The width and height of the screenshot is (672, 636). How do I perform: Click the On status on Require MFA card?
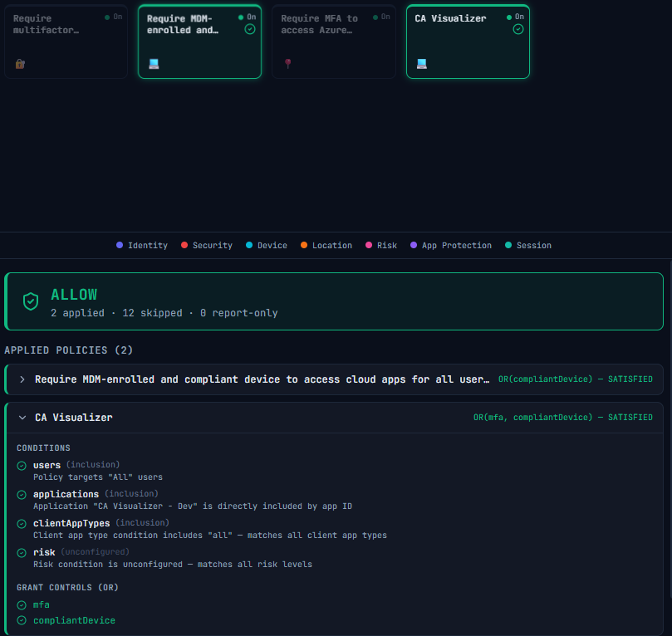click(381, 17)
